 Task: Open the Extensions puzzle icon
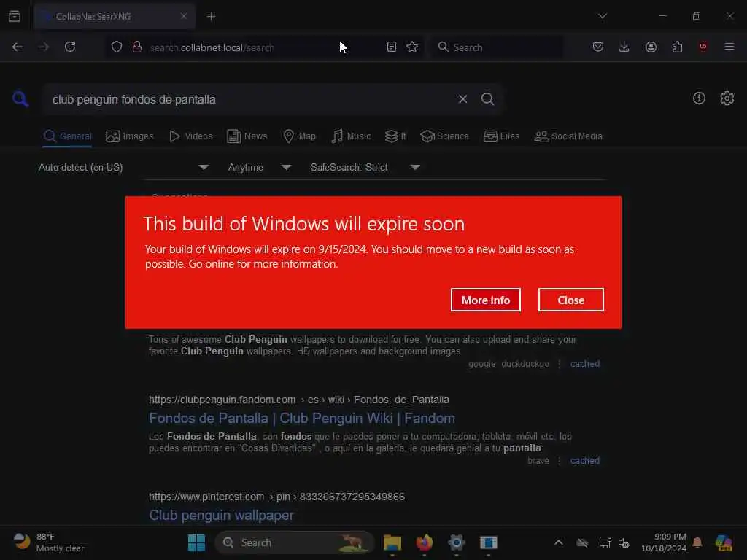[x=677, y=47]
